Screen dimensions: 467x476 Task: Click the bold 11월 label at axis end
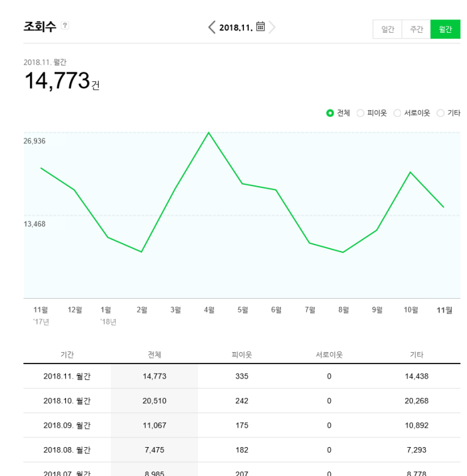coord(444,310)
